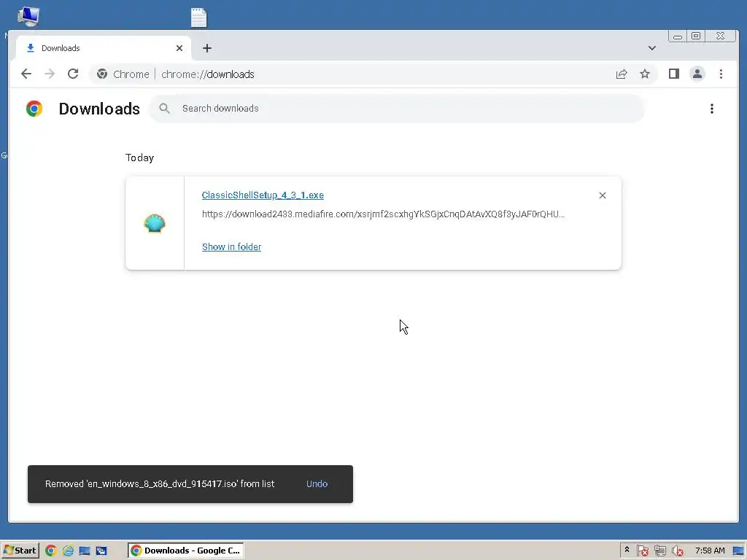This screenshot has height=560, width=747.
Task: Click the Classic Shell file icon
Action: [x=155, y=223]
